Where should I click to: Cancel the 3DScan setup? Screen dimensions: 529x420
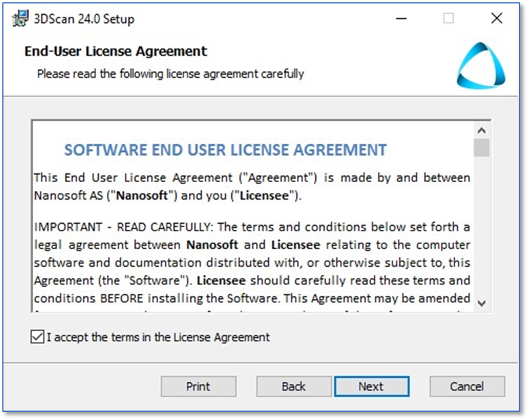point(467,386)
